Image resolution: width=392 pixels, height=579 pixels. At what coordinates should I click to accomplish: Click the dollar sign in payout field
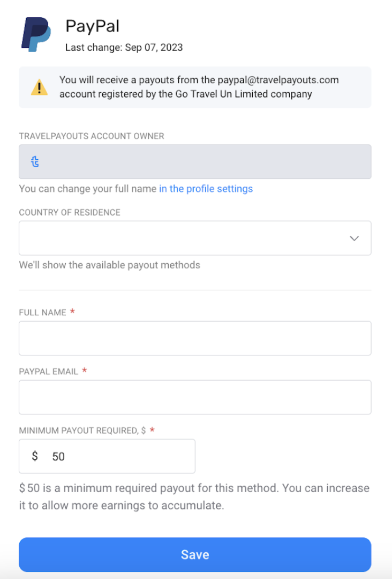click(x=35, y=456)
